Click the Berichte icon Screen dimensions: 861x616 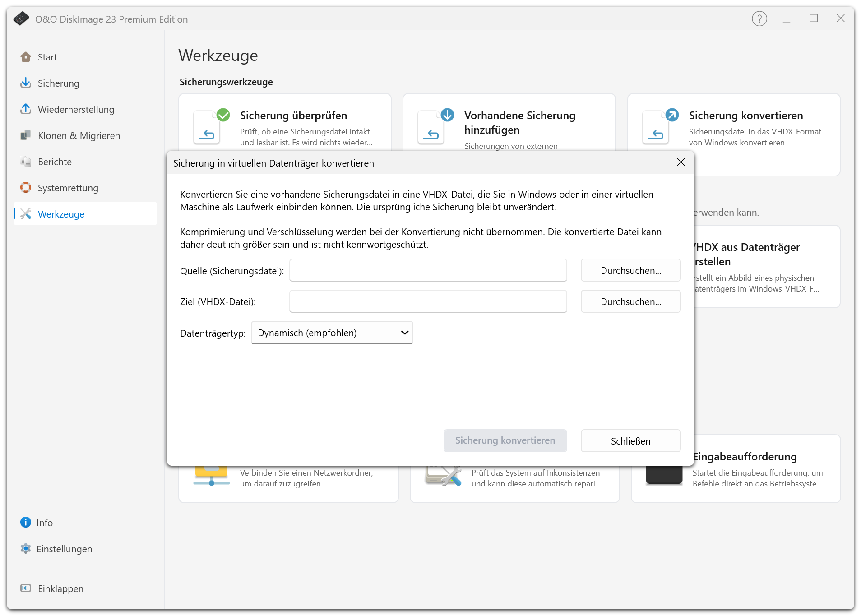pyautogui.click(x=26, y=162)
